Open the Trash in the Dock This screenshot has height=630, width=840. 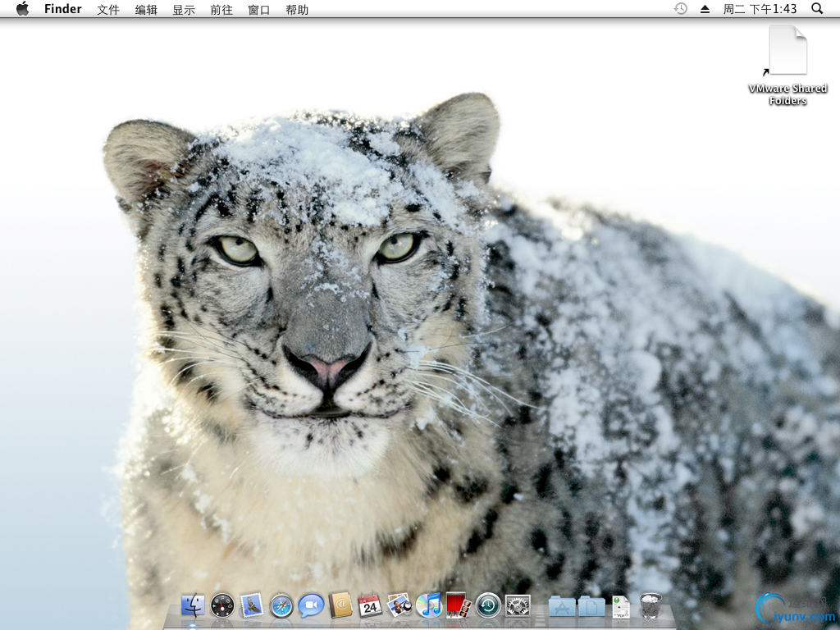[651, 606]
